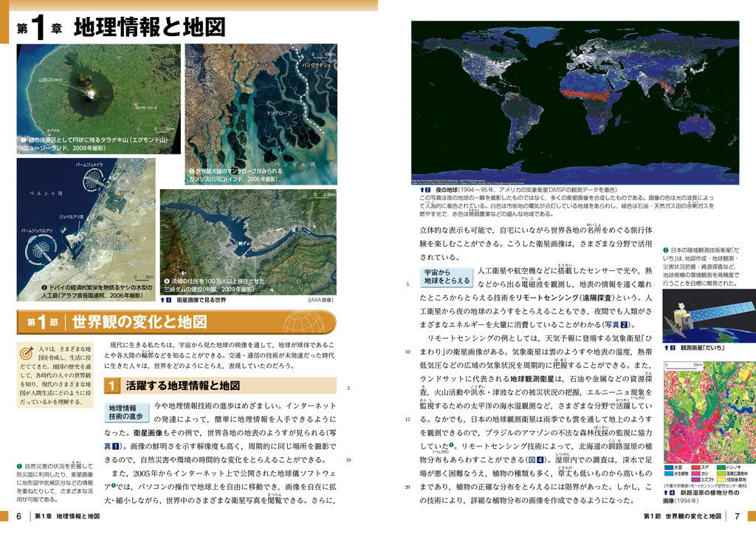This screenshot has width=756, height=534.
Task: Click the 三峡ダム label on the dam photo
Action: pyautogui.click(x=242, y=244)
